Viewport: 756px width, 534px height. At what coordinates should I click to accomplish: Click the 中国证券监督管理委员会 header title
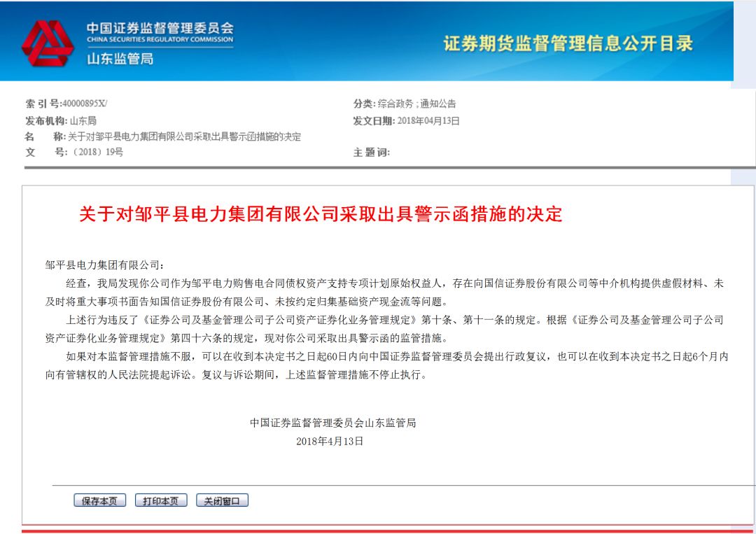point(160,28)
